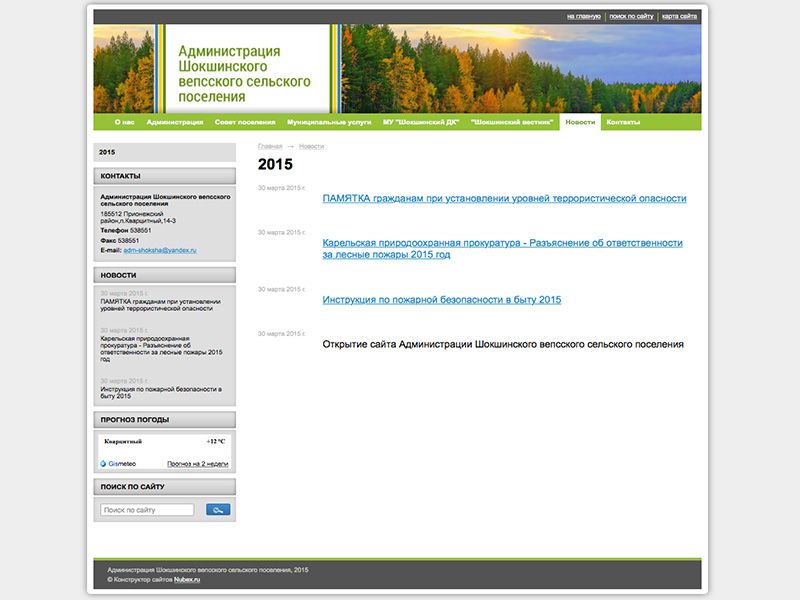Open 'Прогноз на 2 недели' weather link

[197, 464]
